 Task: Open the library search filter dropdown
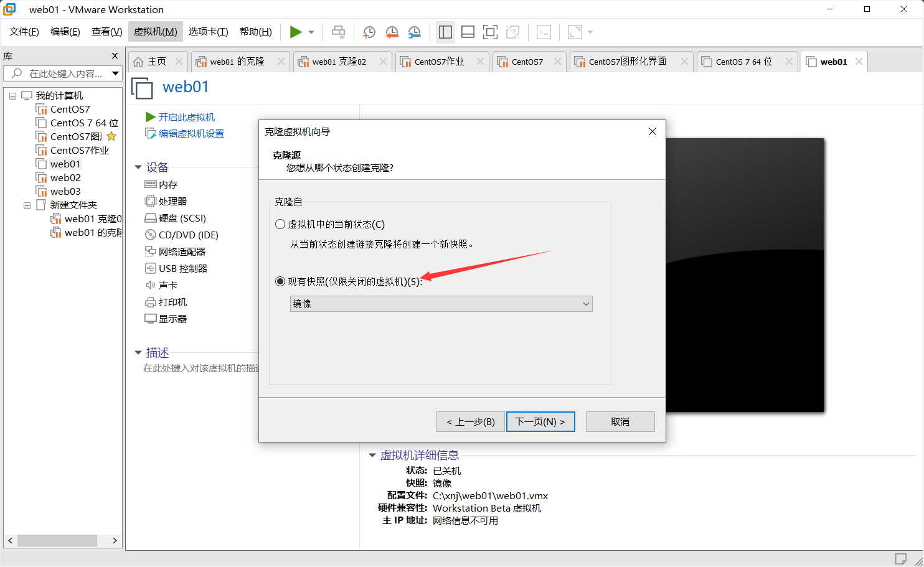coord(115,73)
